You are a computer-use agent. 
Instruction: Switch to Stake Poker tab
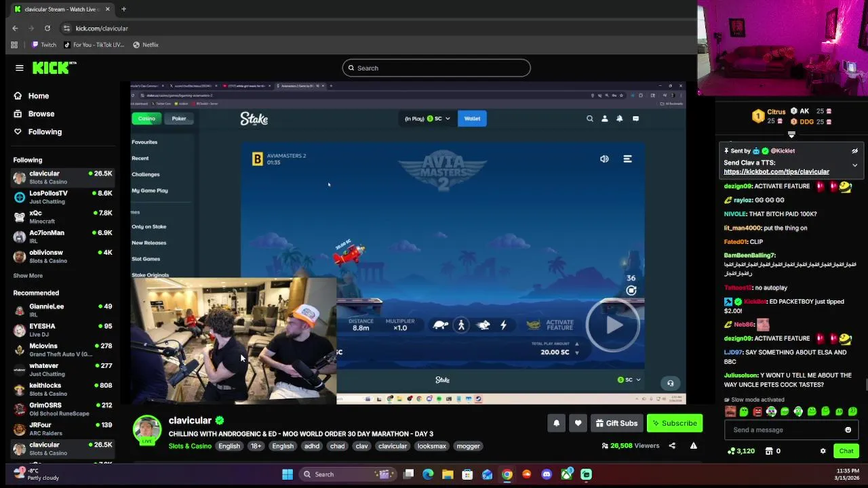[x=179, y=119]
